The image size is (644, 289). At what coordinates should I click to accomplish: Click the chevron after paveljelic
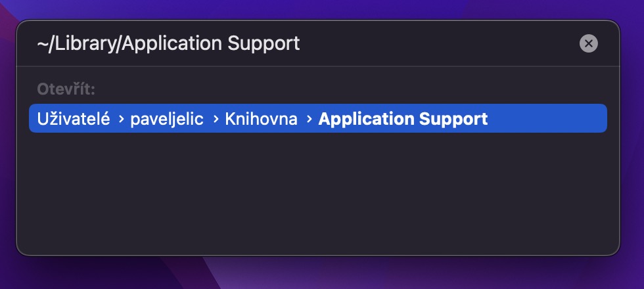(215, 119)
